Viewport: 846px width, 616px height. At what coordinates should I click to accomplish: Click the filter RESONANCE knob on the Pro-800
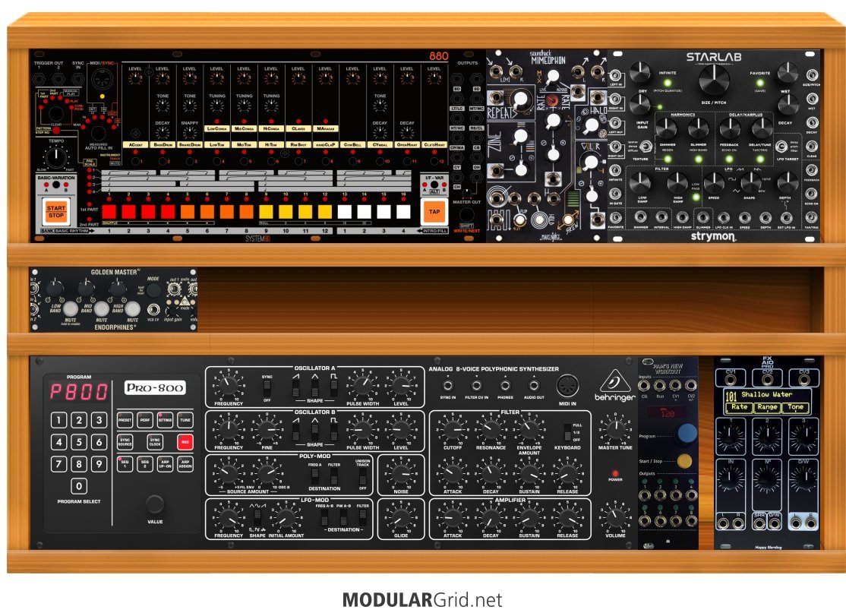[x=491, y=429]
